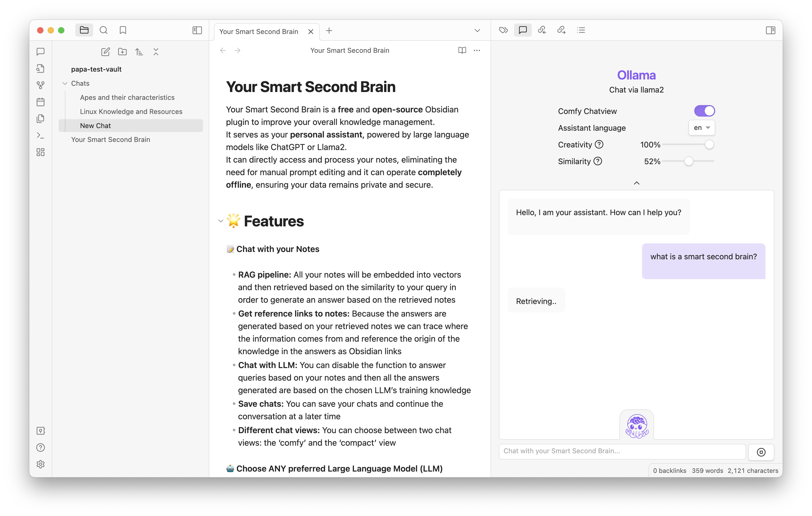812x516 pixels.
Task: Add a new tab with plus
Action: coord(329,31)
